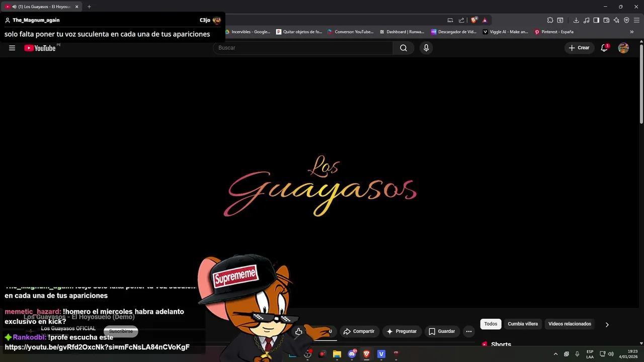Click the page vertical scrollbar thumb

click(x=641, y=83)
